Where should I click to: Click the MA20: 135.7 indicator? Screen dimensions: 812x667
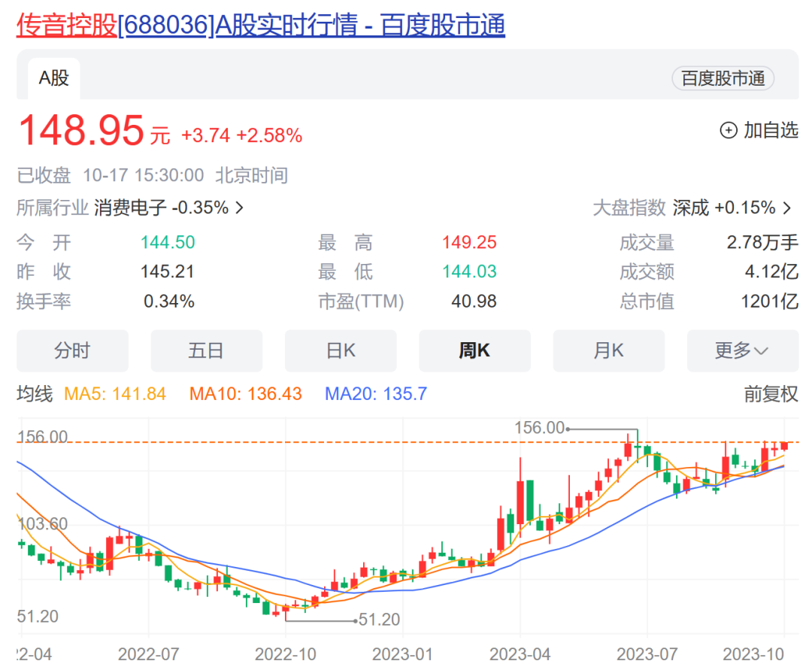(376, 394)
